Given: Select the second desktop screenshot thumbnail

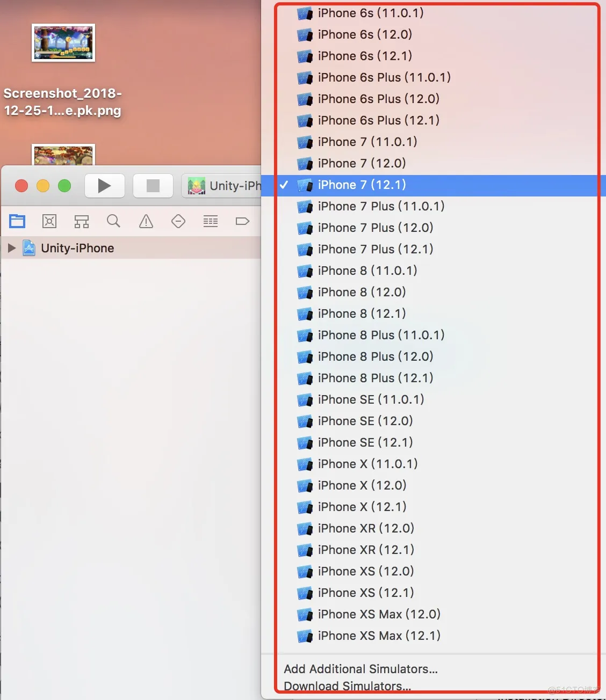Looking at the screenshot, I should pos(63,155).
